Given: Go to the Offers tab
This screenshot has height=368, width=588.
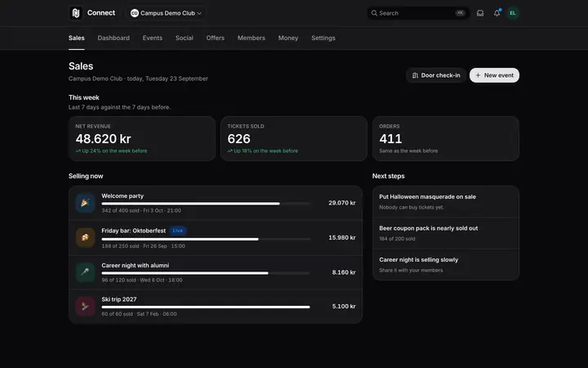Looking at the screenshot, I should pyautogui.click(x=216, y=38).
